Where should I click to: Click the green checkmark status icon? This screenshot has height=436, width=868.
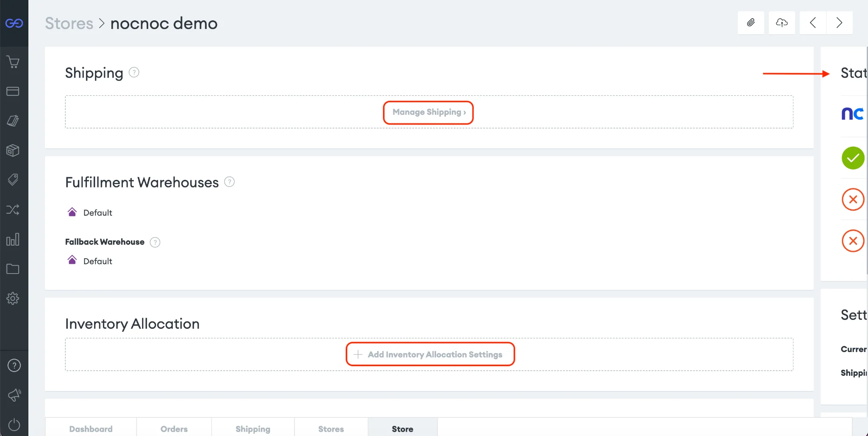click(853, 158)
